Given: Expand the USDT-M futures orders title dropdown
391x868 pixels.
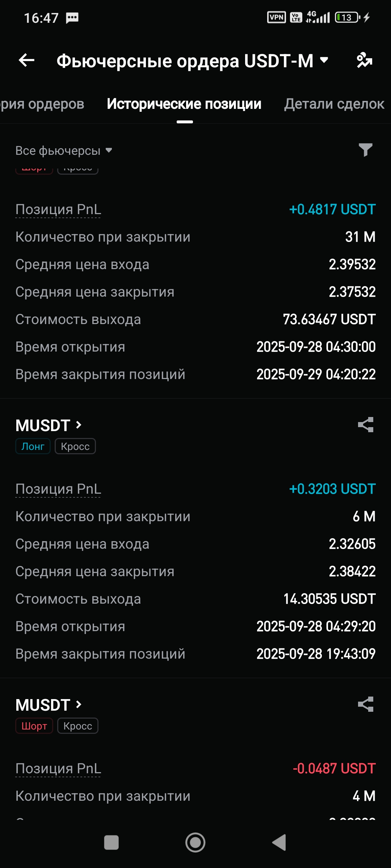Looking at the screenshot, I should click(324, 60).
